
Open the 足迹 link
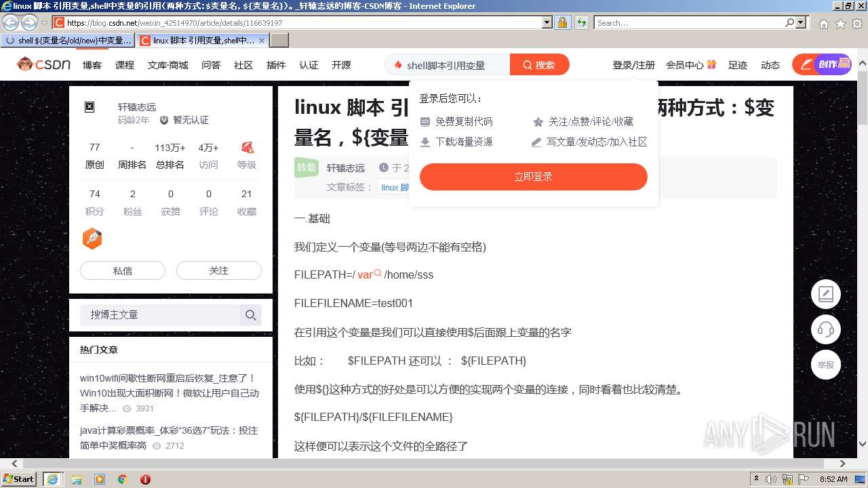click(x=738, y=65)
